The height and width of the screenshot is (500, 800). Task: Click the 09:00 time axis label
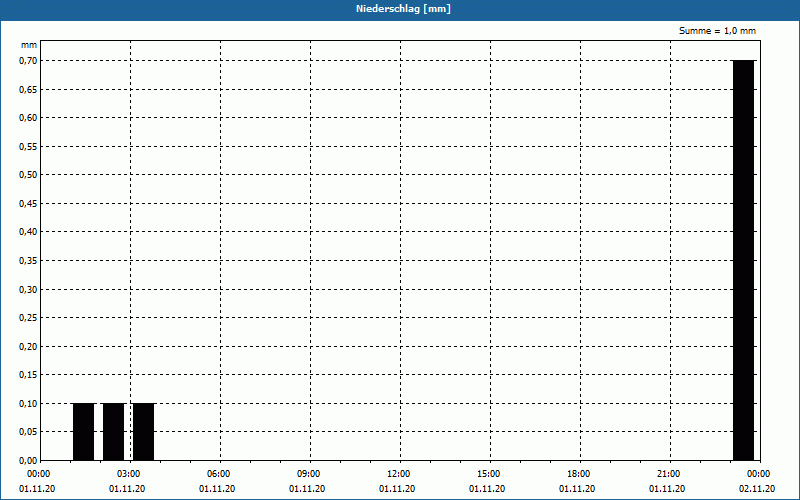pyautogui.click(x=309, y=474)
